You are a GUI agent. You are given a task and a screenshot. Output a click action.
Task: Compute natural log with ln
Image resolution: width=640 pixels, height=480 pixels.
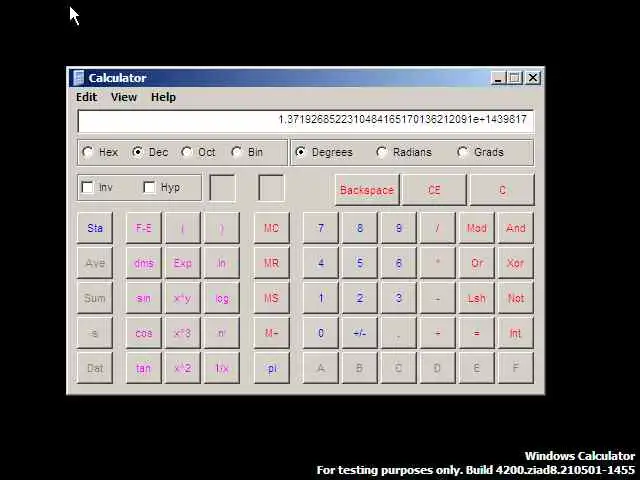coord(222,263)
